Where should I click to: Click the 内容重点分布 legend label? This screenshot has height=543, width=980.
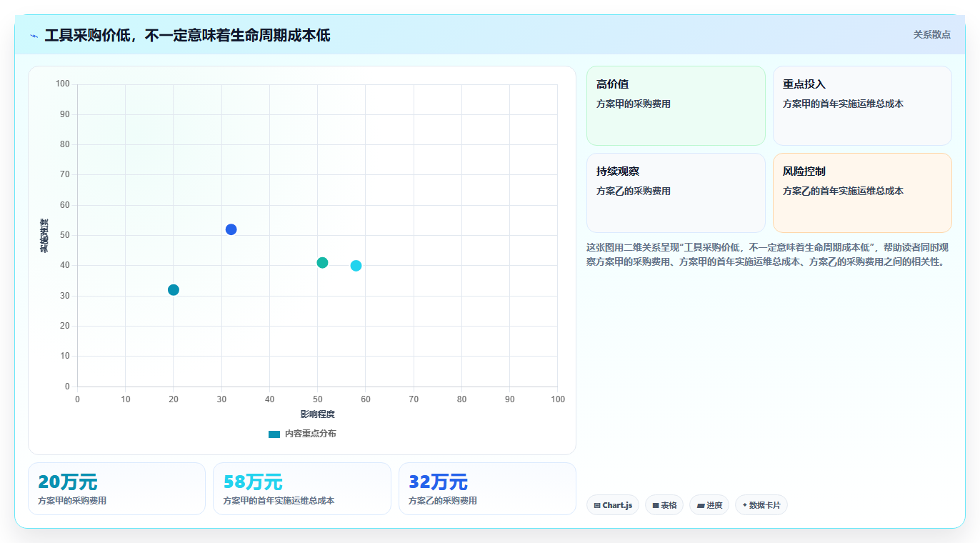(310, 434)
